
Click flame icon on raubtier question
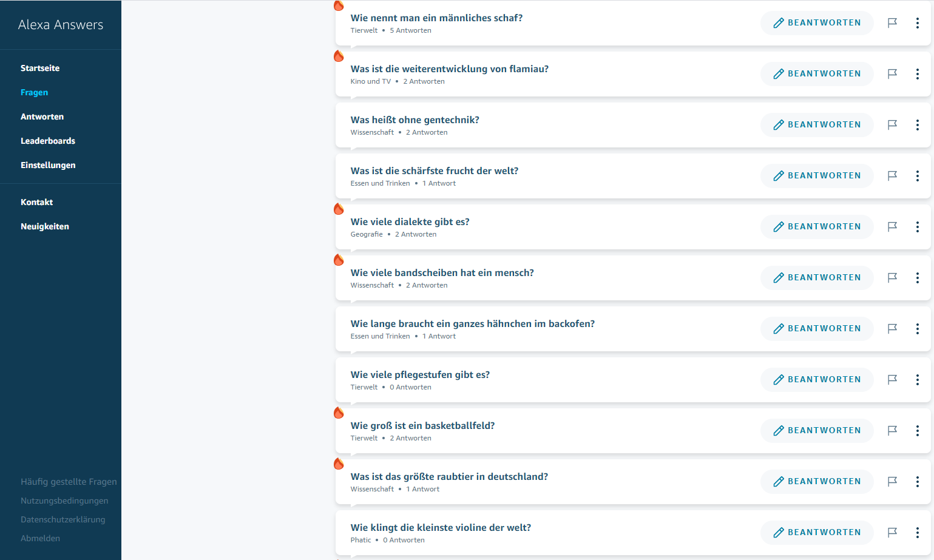point(339,464)
